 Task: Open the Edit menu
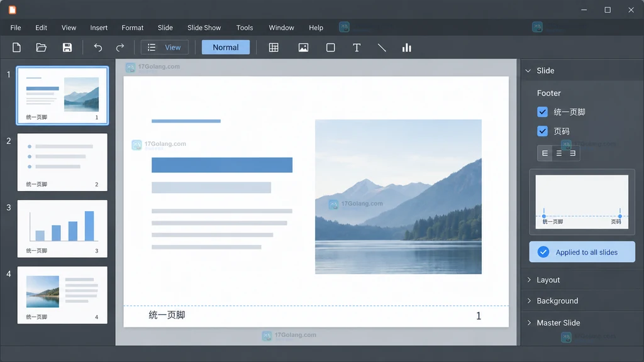41,28
